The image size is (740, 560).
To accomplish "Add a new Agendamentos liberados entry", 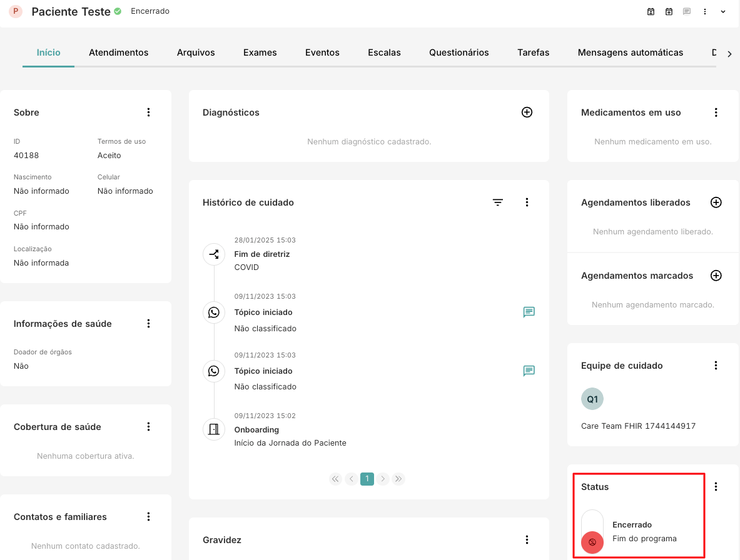I will pyautogui.click(x=716, y=202).
